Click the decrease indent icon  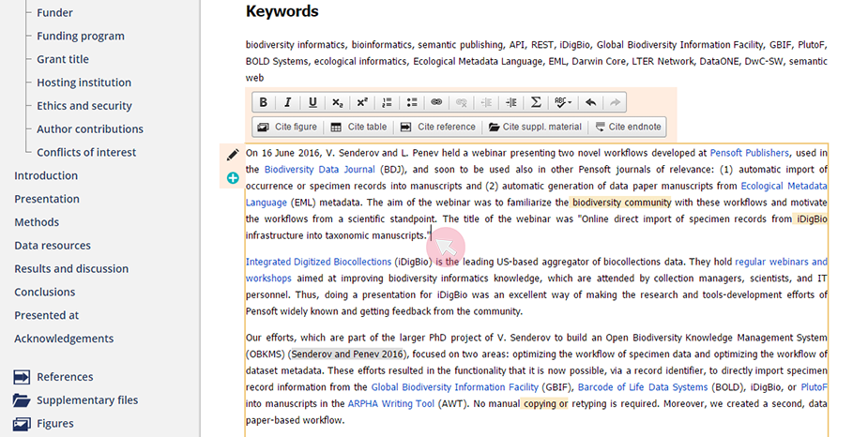click(x=487, y=102)
